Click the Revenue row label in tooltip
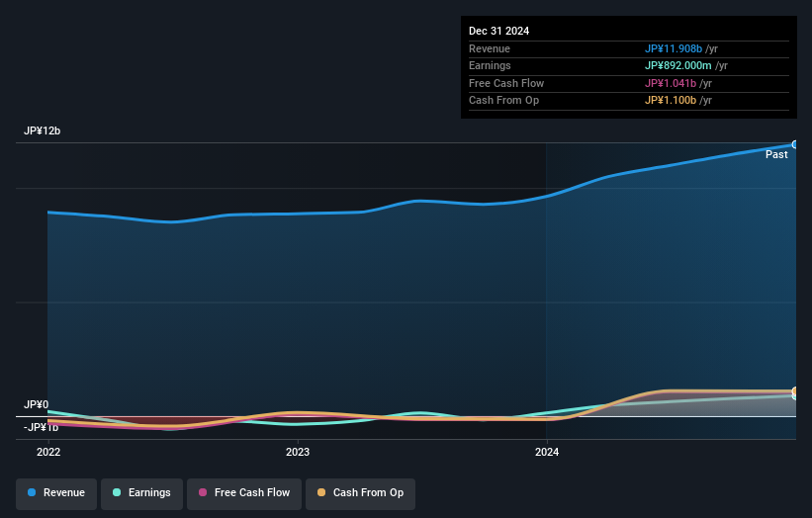This screenshot has width=812, height=518. point(490,48)
